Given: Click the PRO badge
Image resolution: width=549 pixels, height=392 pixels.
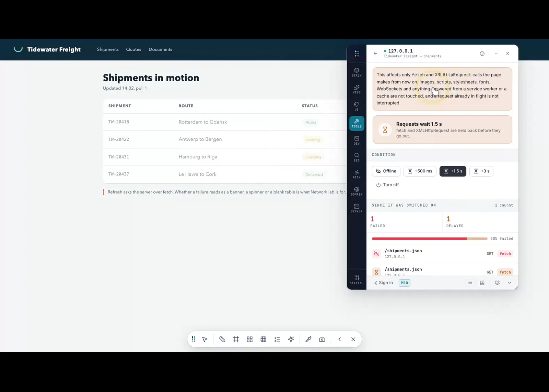Looking at the screenshot, I should (405, 283).
